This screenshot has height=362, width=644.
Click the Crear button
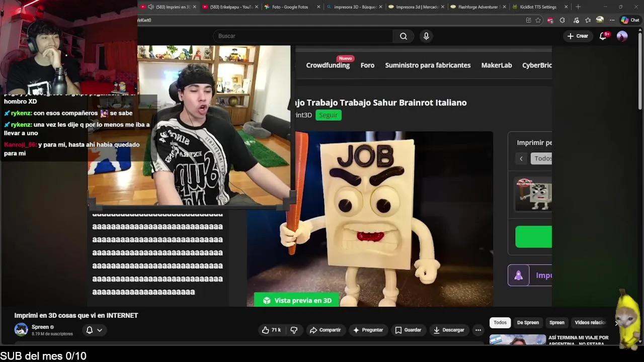[578, 36]
